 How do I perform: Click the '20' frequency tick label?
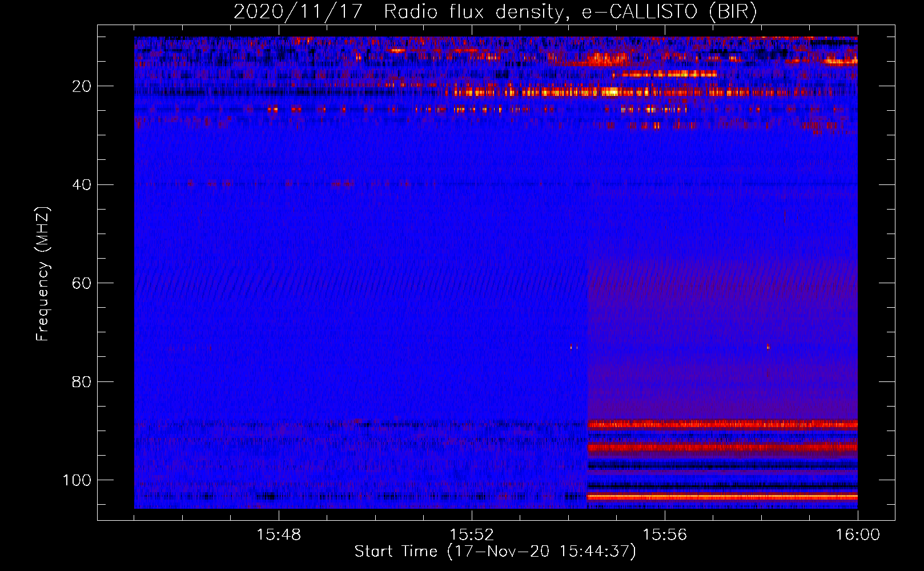pyautogui.click(x=82, y=86)
